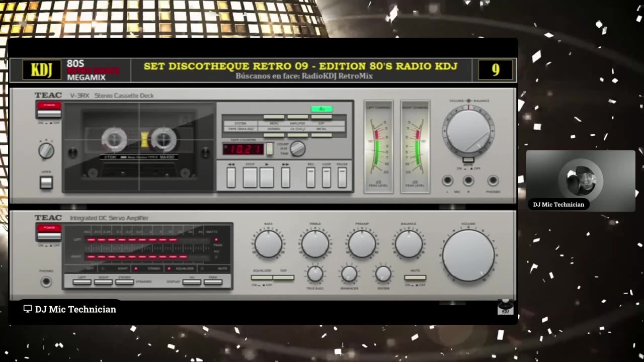Click the deck PHONES jack
644x362 pixels.
(493, 180)
